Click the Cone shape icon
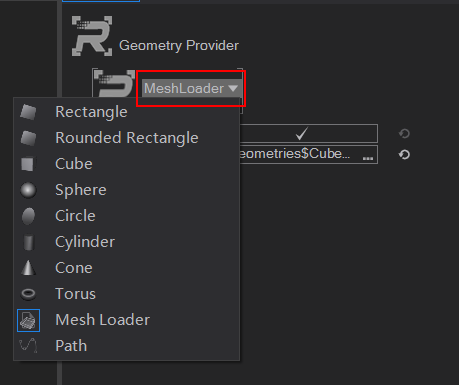459x385 pixels. click(28, 268)
